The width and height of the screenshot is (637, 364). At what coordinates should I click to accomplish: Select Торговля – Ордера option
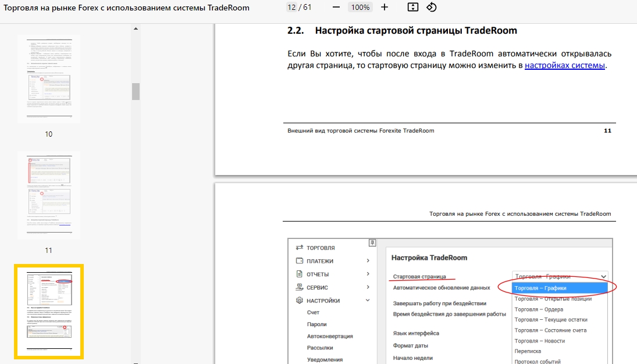click(539, 309)
